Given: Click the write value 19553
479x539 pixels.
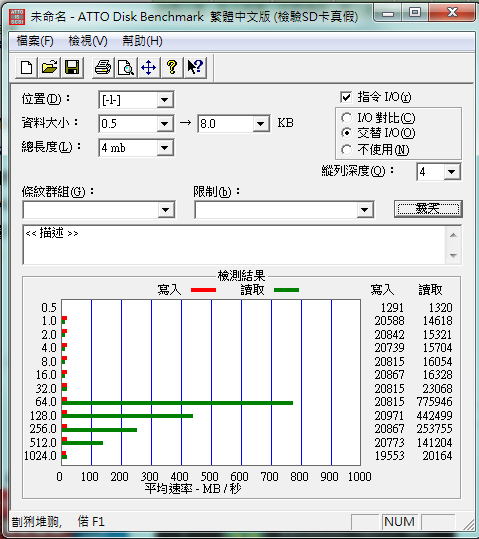Looking at the screenshot, I should 389,456.
